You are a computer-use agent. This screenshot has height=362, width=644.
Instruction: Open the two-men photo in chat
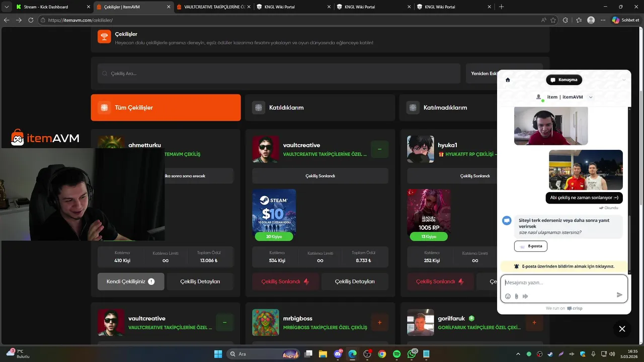point(586,170)
